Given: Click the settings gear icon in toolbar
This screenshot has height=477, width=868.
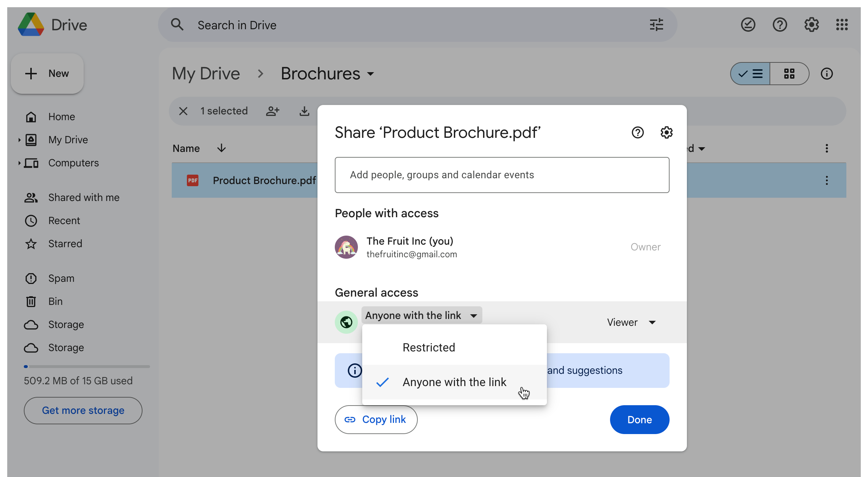Looking at the screenshot, I should (x=812, y=25).
